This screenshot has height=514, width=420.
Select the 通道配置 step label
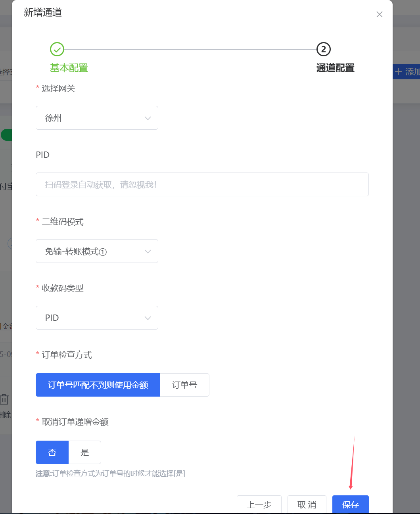click(335, 68)
